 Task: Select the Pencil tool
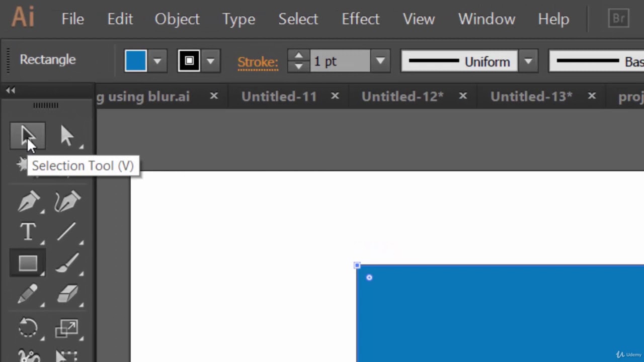coord(28,295)
